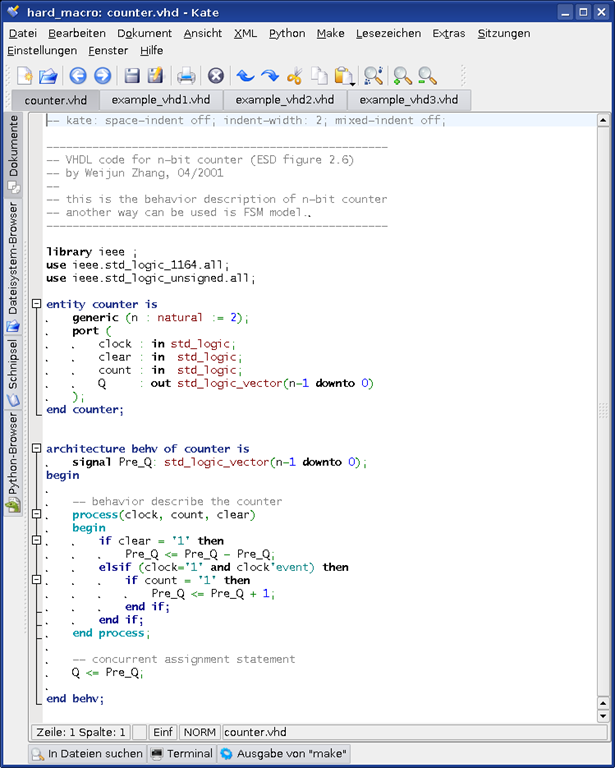The height and width of the screenshot is (768, 615).
Task: Show the Terminal panel
Action: pos(181,754)
